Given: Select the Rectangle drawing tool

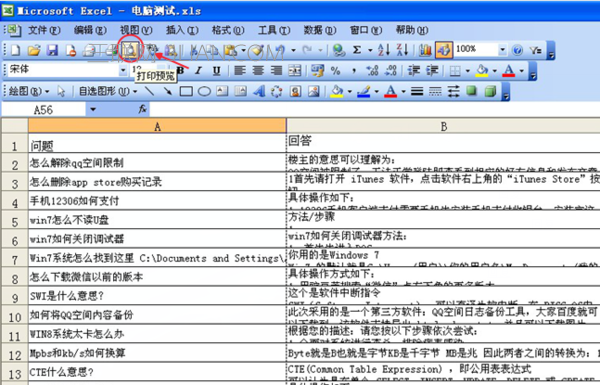Looking at the screenshot, I should 186,91.
